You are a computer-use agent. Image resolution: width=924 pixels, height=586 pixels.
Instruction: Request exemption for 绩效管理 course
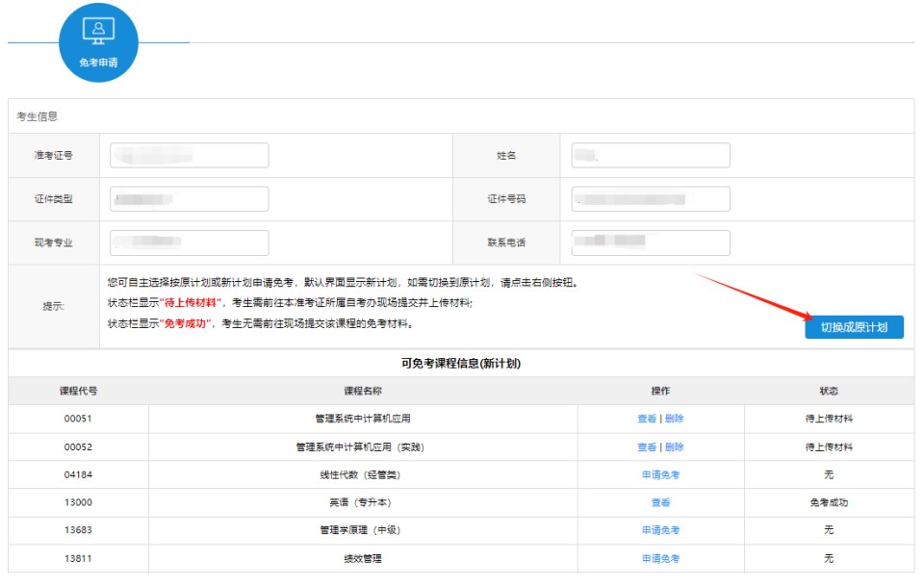[x=660, y=559]
